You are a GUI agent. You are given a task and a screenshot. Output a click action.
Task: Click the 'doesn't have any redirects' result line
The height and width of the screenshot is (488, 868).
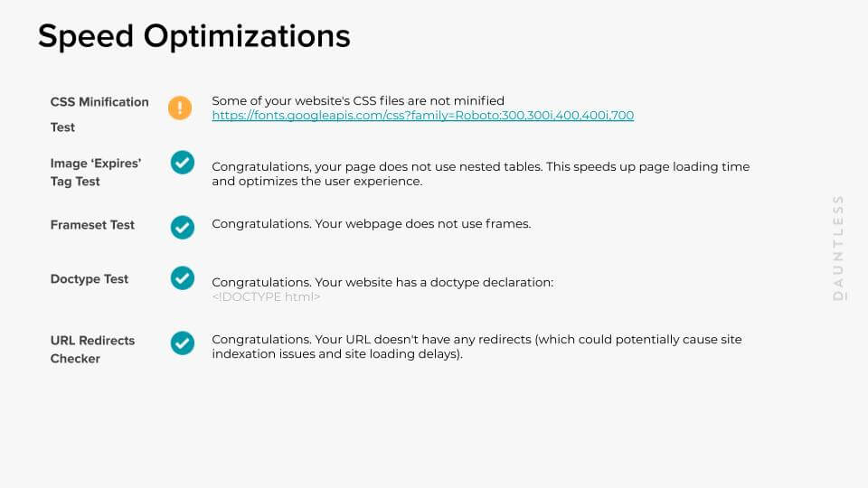pos(476,340)
